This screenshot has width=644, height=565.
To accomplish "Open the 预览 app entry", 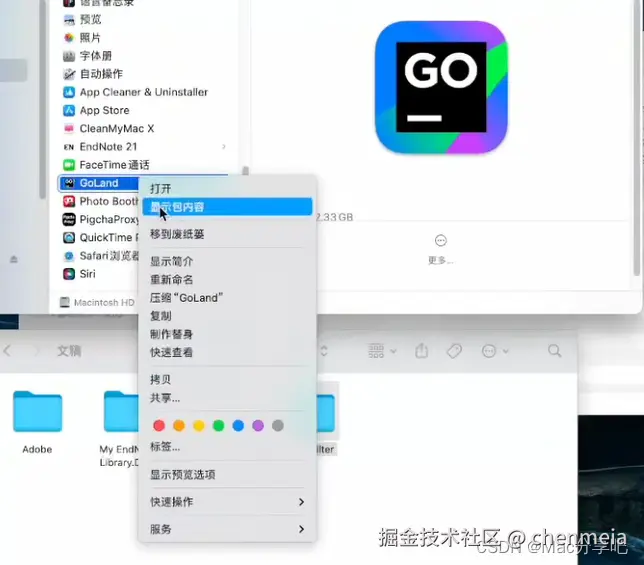I will click(90, 19).
